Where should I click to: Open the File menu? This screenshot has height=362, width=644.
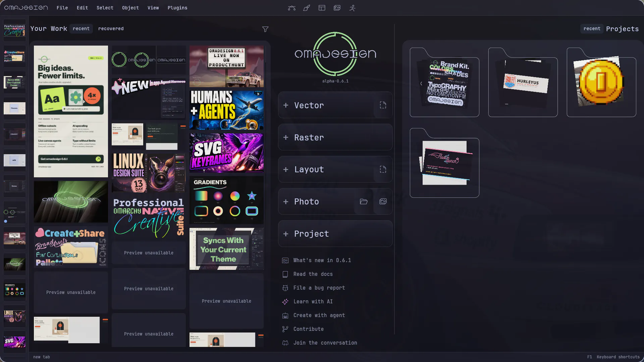(62, 8)
